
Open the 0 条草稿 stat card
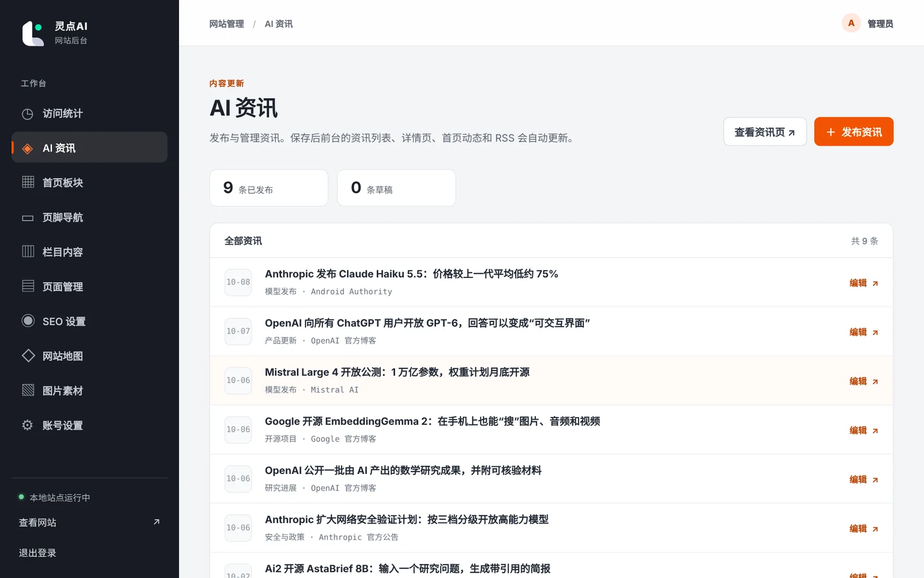397,188
